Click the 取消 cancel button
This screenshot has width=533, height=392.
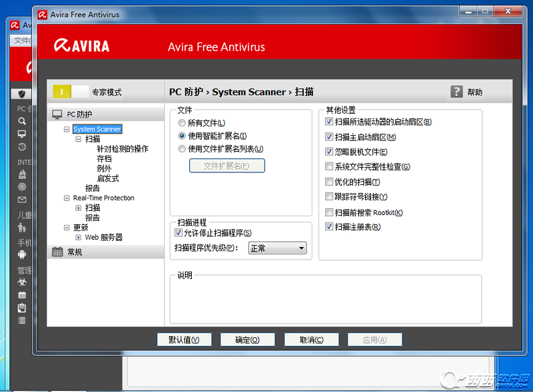coord(311,340)
